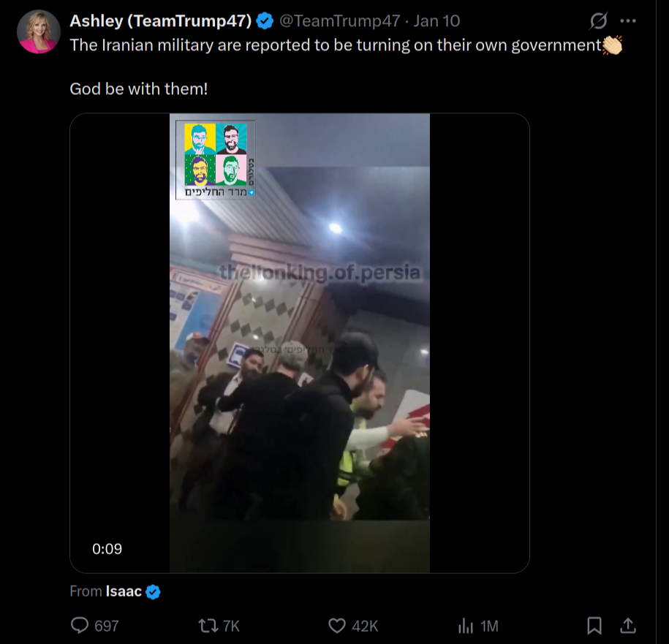The width and height of the screenshot is (669, 644).
Task: Click the display name Ashley (TeamTrump47)
Action: click(160, 20)
